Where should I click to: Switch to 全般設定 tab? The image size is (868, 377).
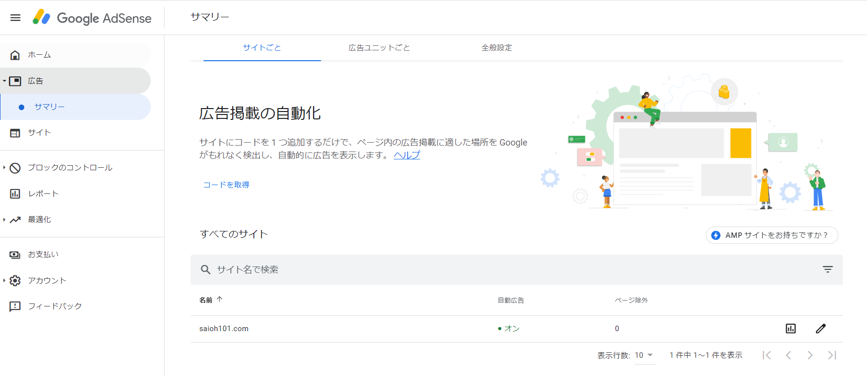(x=496, y=48)
